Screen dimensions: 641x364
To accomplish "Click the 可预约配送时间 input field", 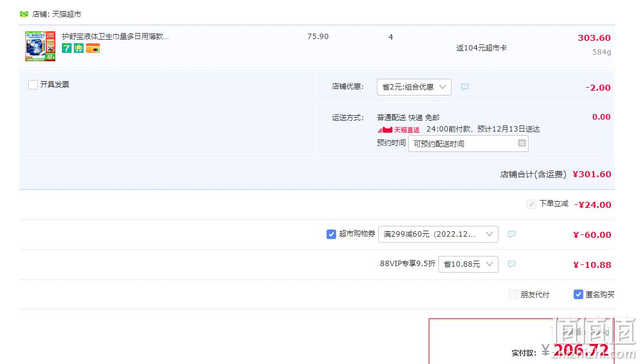I will [x=468, y=144].
